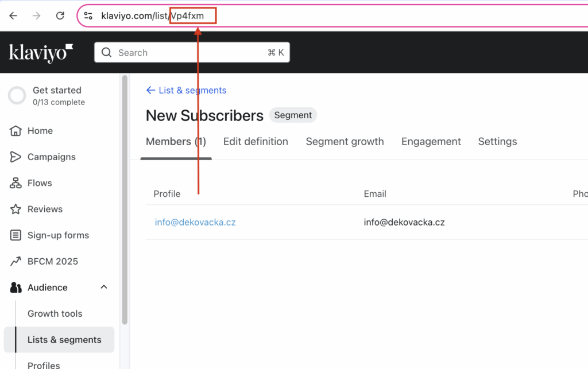Open the Edit definition tab
588x369 pixels.
[256, 142]
